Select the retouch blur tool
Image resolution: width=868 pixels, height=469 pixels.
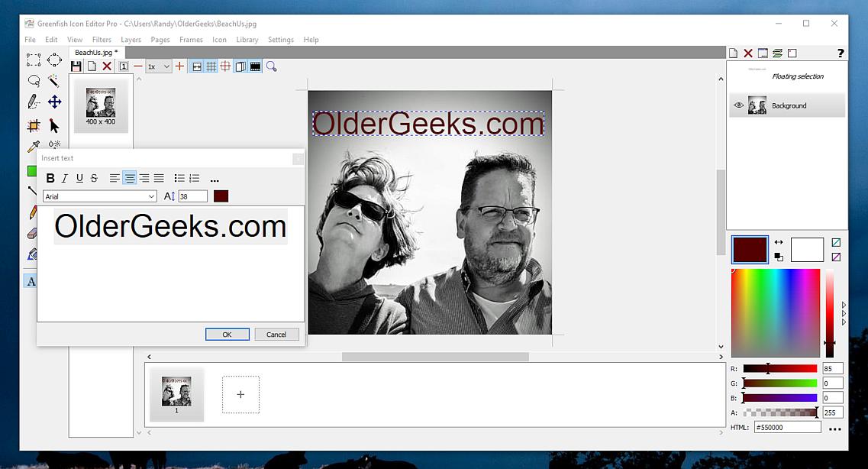point(54,144)
